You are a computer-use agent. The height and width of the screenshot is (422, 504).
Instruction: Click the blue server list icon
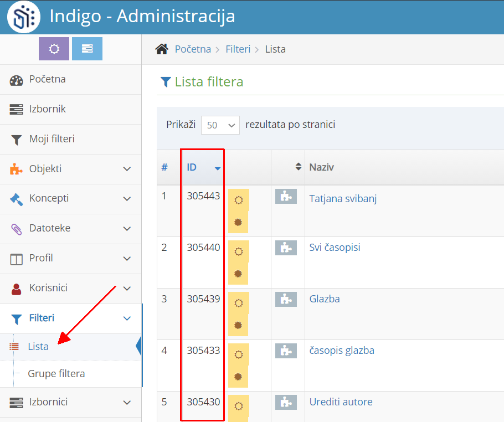pyautogui.click(x=87, y=49)
